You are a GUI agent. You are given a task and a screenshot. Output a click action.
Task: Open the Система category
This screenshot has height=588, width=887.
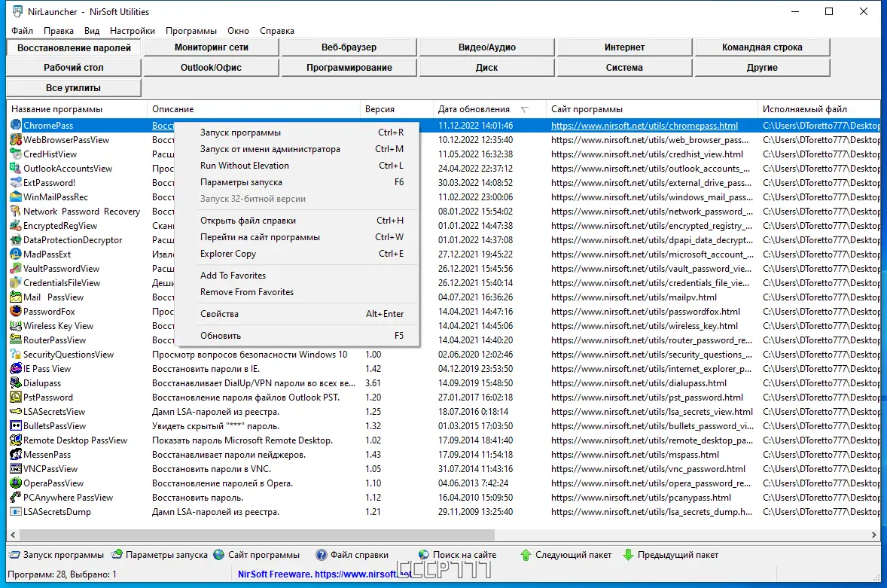[x=624, y=67]
